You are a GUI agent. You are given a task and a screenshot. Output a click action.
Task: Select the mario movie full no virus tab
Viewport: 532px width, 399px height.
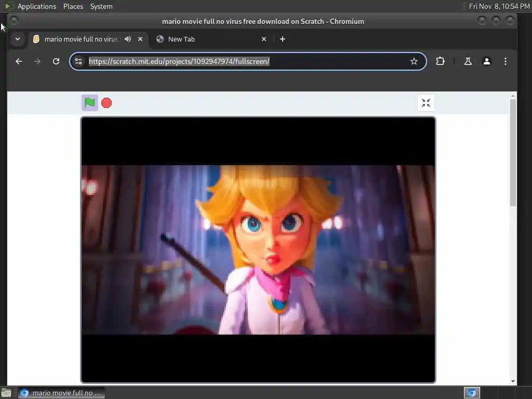pyautogui.click(x=88, y=39)
